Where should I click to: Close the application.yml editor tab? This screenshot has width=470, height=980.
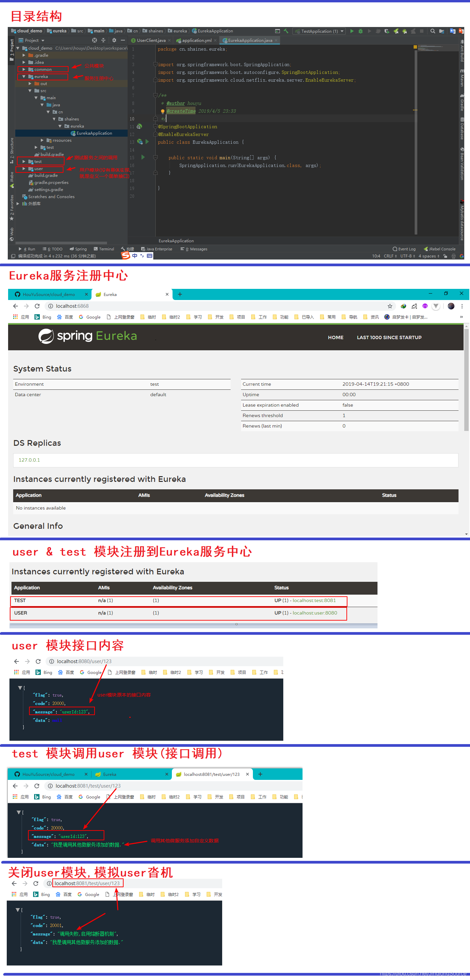215,40
